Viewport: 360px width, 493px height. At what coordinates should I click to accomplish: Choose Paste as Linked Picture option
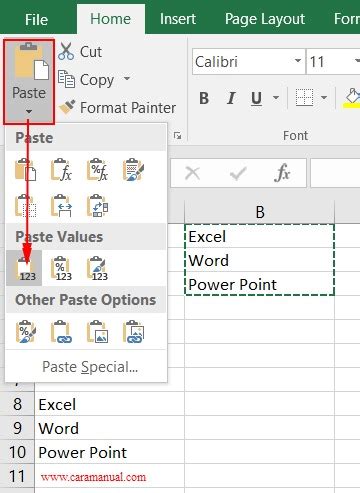[x=133, y=332]
